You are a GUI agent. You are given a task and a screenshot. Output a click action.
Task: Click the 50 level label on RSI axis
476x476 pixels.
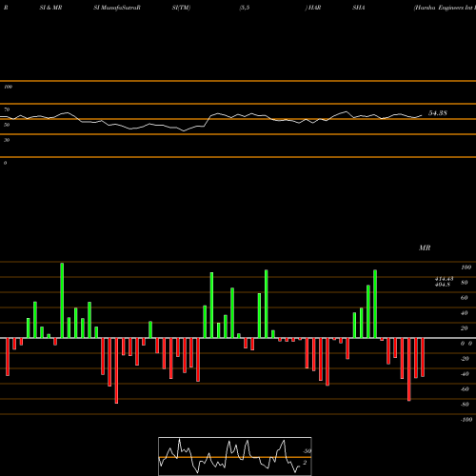pyautogui.click(x=7, y=125)
